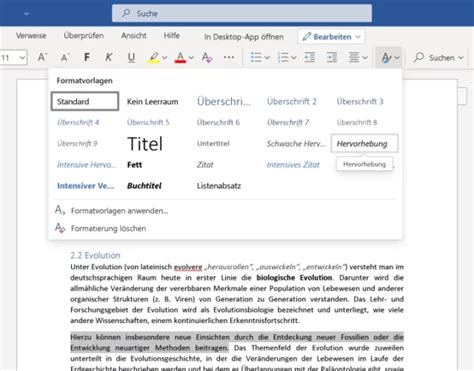Apply the Untertitel style
This screenshot has height=371, width=474.
(213, 144)
